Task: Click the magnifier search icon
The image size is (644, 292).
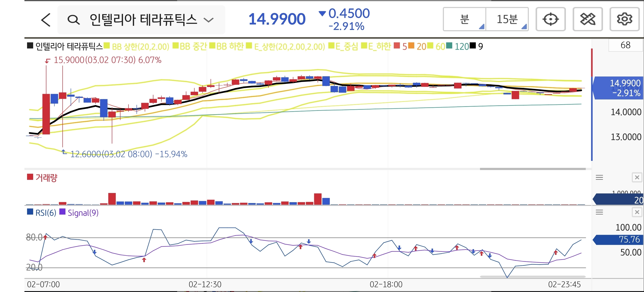Action: 74,20
